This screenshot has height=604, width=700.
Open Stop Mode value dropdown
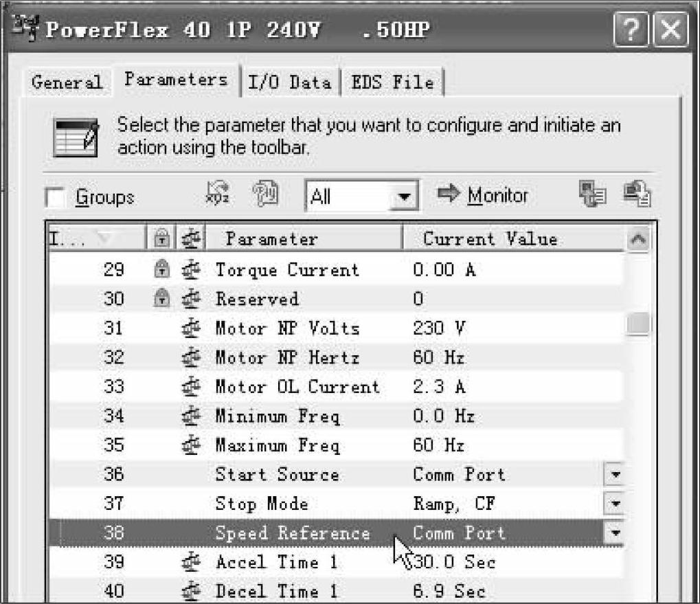pyautogui.click(x=615, y=504)
